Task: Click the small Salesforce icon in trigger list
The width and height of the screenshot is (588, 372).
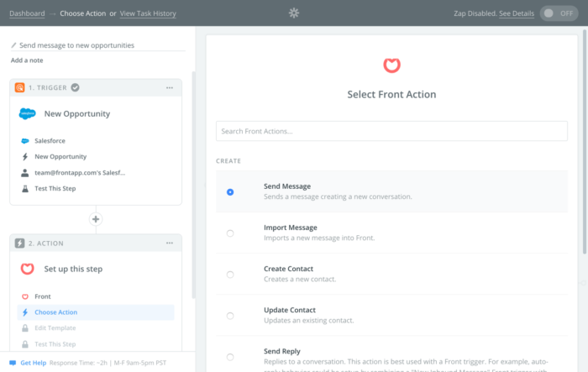Action: (24, 141)
